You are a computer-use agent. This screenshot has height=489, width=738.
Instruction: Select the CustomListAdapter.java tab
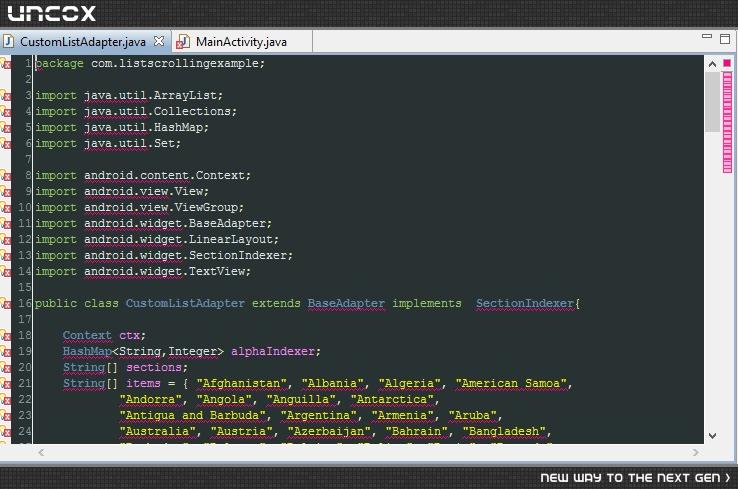click(83, 42)
